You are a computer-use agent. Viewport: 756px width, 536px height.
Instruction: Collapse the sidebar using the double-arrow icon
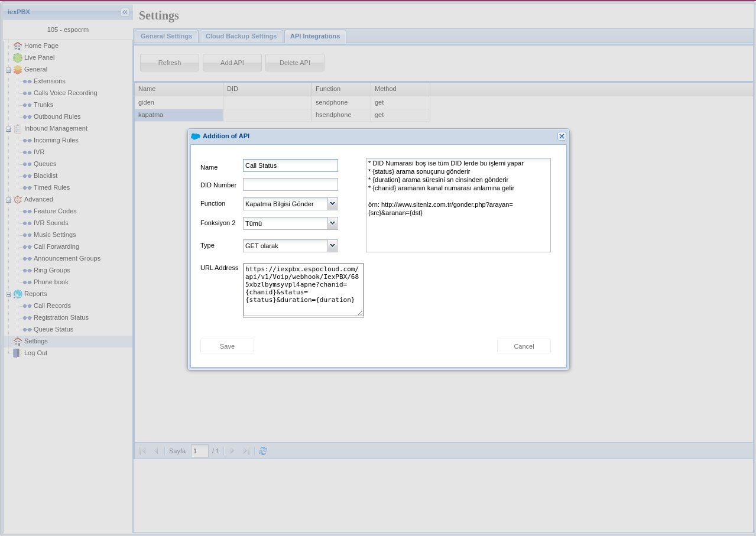pos(125,12)
